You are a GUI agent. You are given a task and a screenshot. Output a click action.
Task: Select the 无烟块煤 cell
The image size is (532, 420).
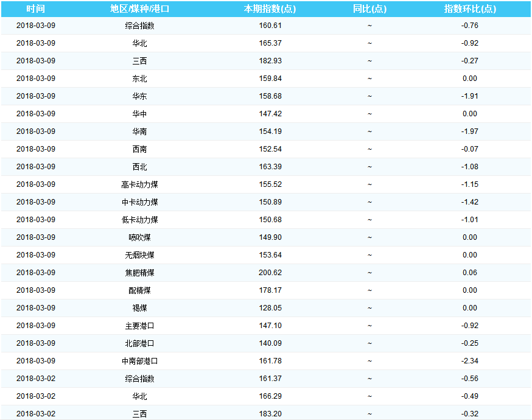(139, 255)
